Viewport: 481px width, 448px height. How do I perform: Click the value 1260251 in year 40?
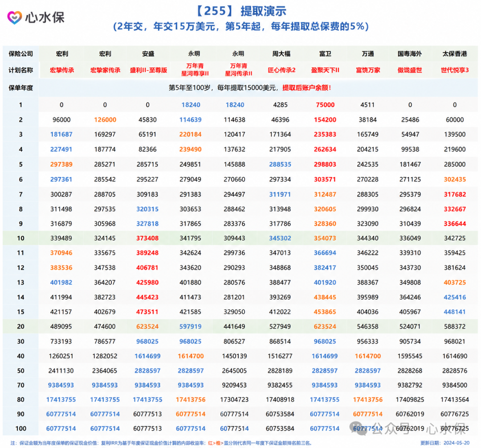tap(61, 356)
